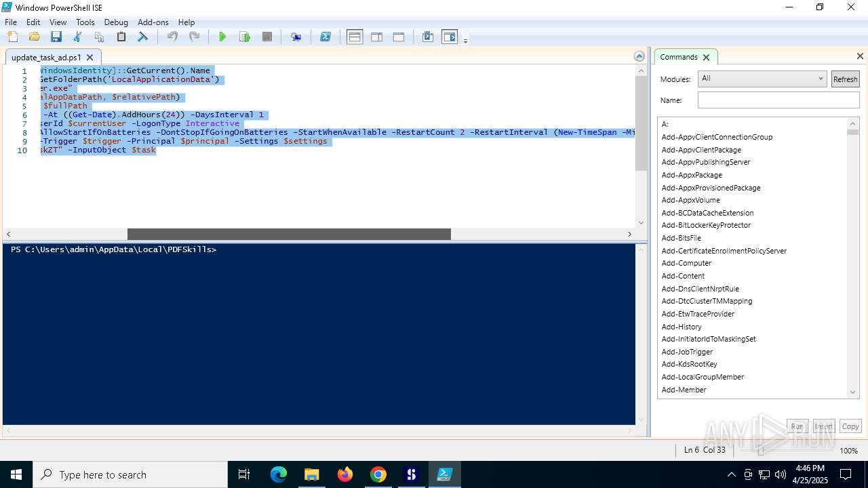
Task: Stop Operation square icon
Action: [267, 37]
